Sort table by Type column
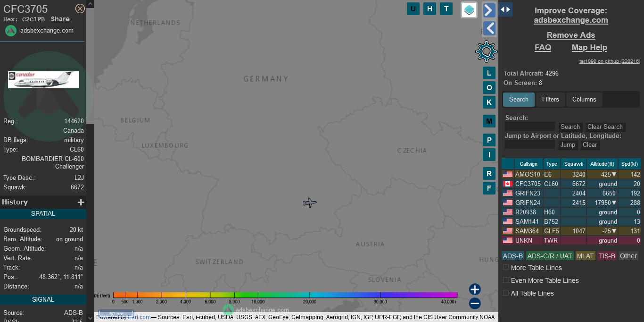The width and height of the screenshot is (644, 322). point(552,164)
